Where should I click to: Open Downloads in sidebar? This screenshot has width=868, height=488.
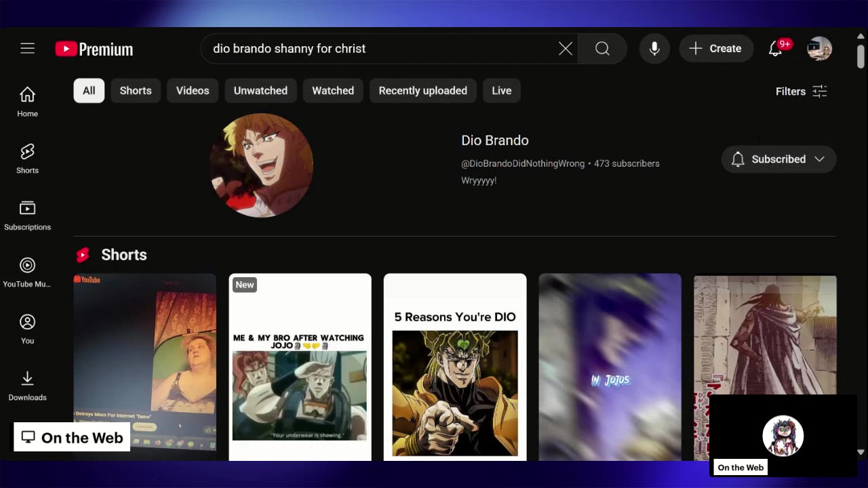(x=27, y=387)
